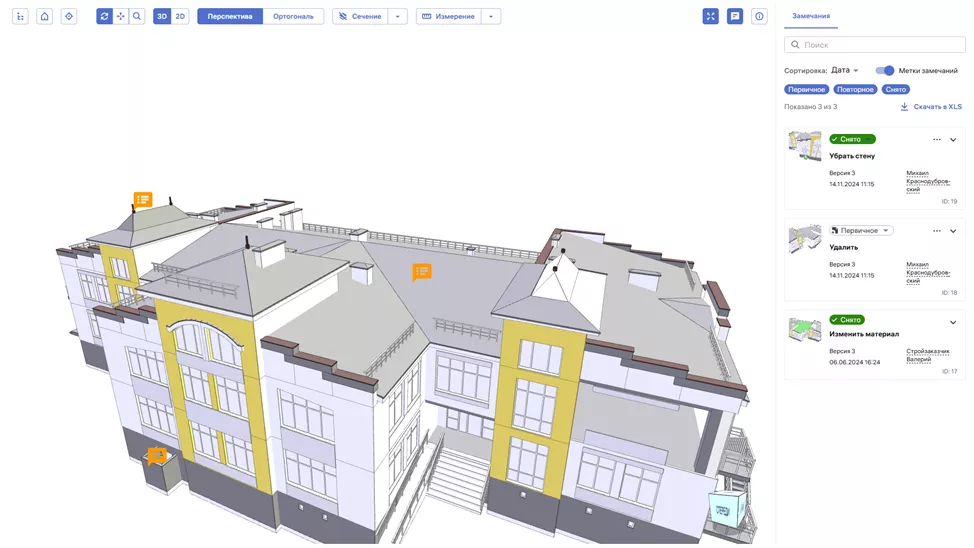This screenshot has width=974, height=548.
Task: Click the info icon in top toolbar
Action: tap(759, 16)
